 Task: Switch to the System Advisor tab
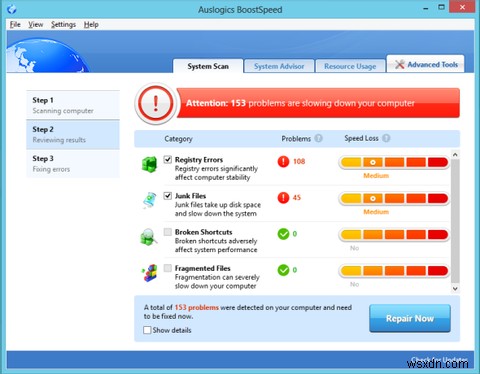tap(279, 66)
